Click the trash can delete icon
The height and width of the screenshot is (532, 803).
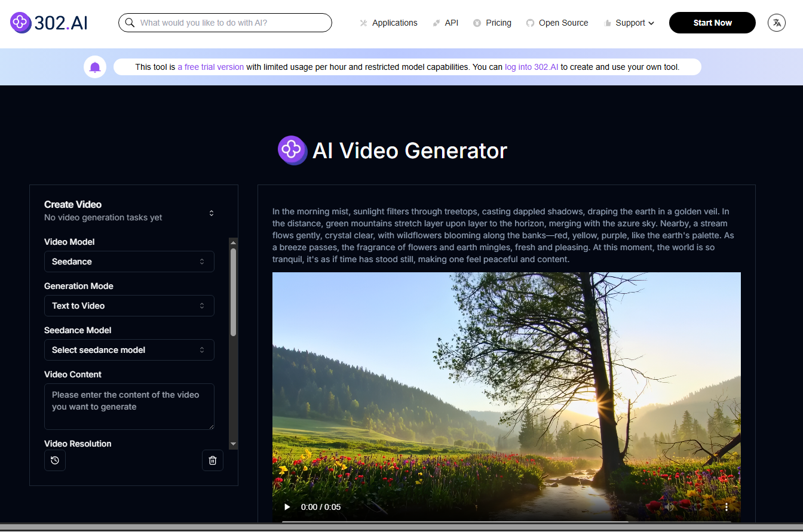click(213, 460)
